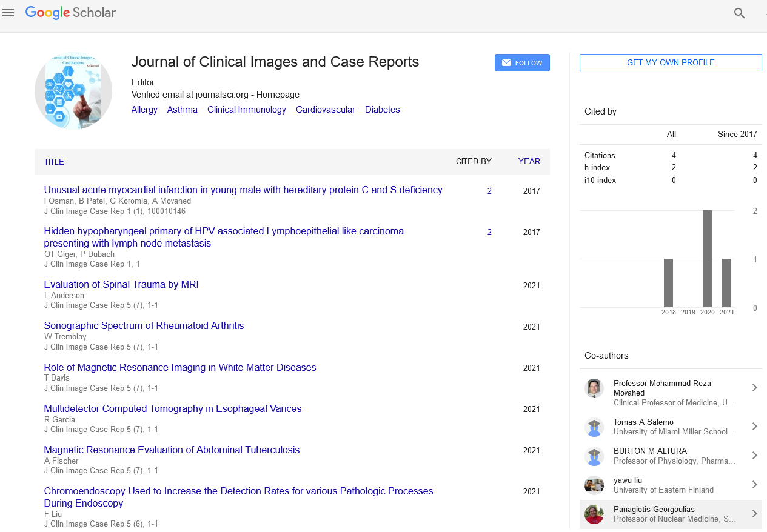Open Panagiotis Georgoulias profile
The height and width of the screenshot is (532, 767).
tap(654, 509)
